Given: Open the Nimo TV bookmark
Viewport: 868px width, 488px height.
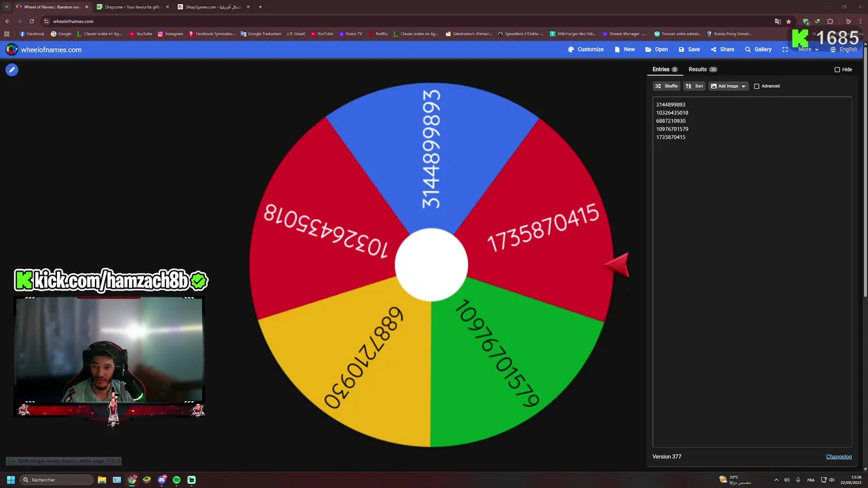Looking at the screenshot, I should coord(351,34).
